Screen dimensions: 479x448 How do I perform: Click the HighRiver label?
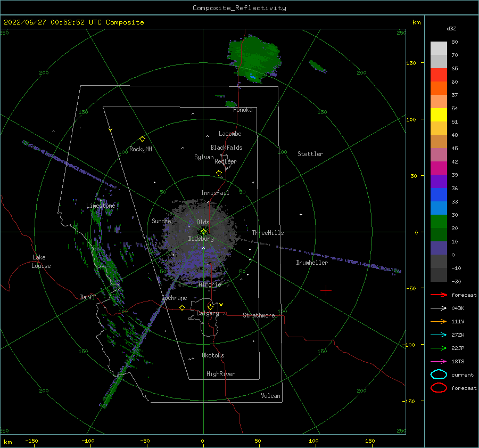pos(221,374)
